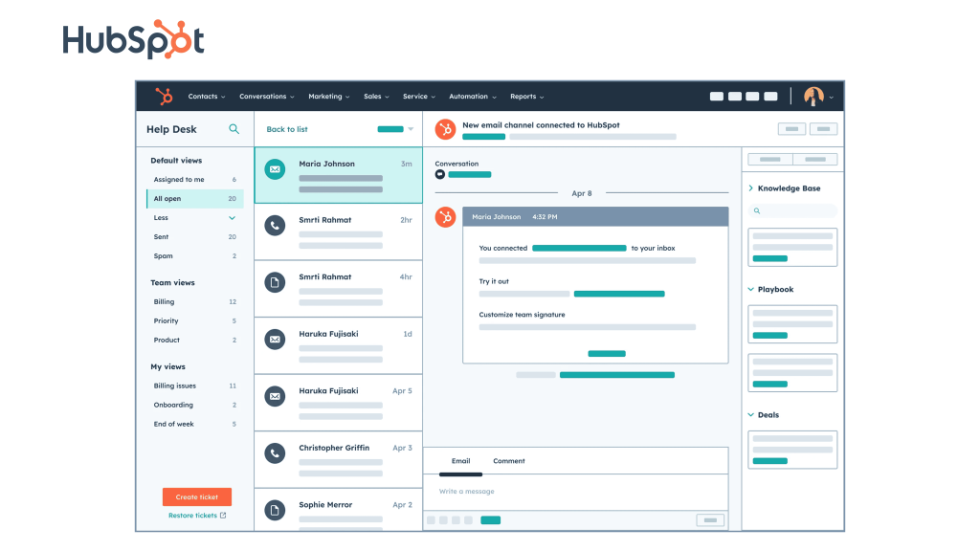
Task: Click the external link icon beside Restore tickets
Action: click(x=223, y=516)
